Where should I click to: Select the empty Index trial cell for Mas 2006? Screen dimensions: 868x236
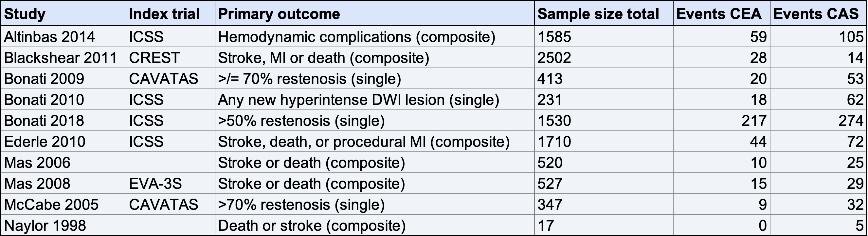(x=171, y=162)
